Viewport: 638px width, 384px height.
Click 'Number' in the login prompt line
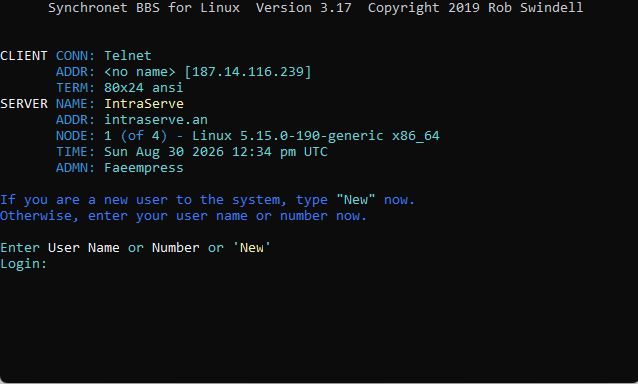(176, 248)
